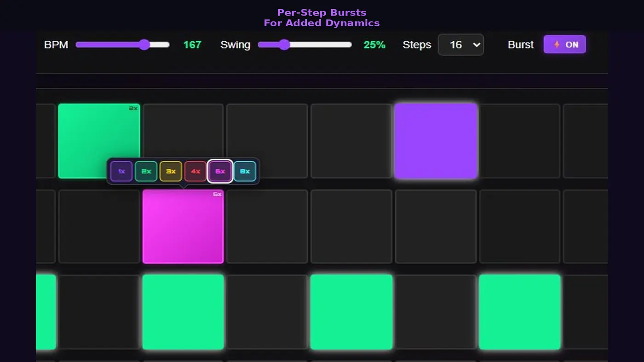Click the Burst label text
This screenshot has width=644, height=362.
click(521, 45)
